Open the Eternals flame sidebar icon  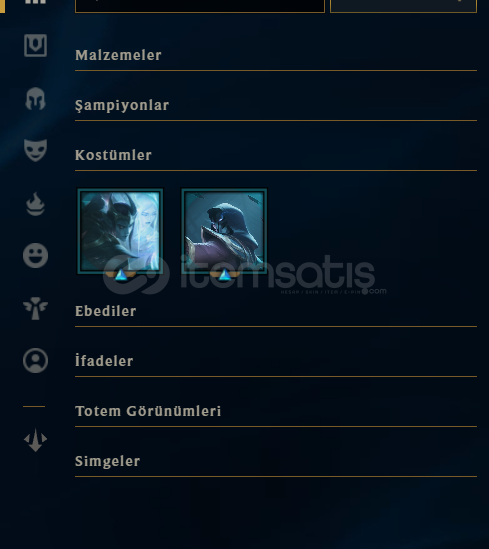click(35, 203)
